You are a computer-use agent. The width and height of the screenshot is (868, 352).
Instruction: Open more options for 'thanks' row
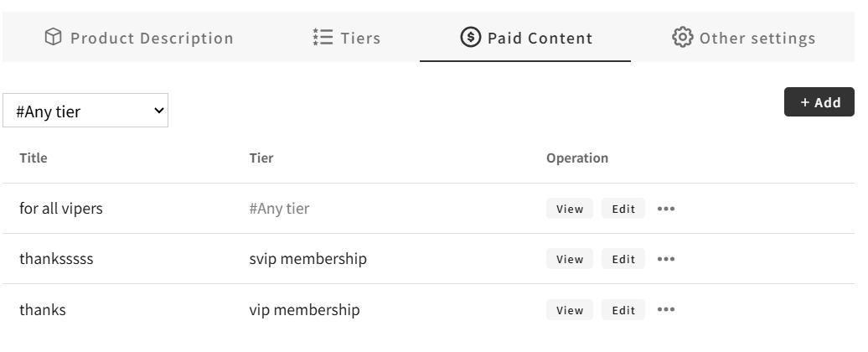tap(666, 310)
